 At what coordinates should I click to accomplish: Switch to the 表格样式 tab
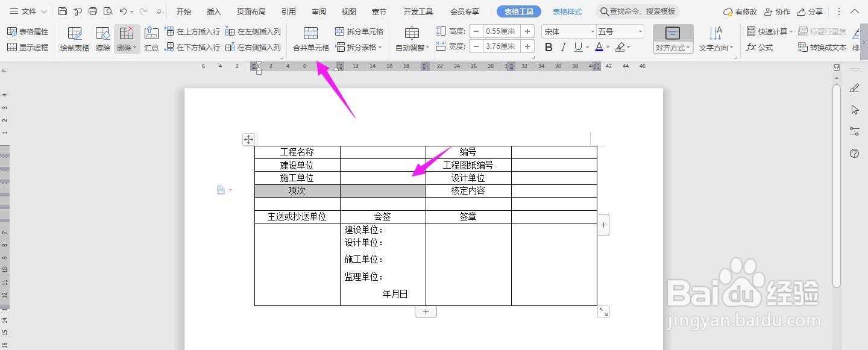(x=566, y=11)
